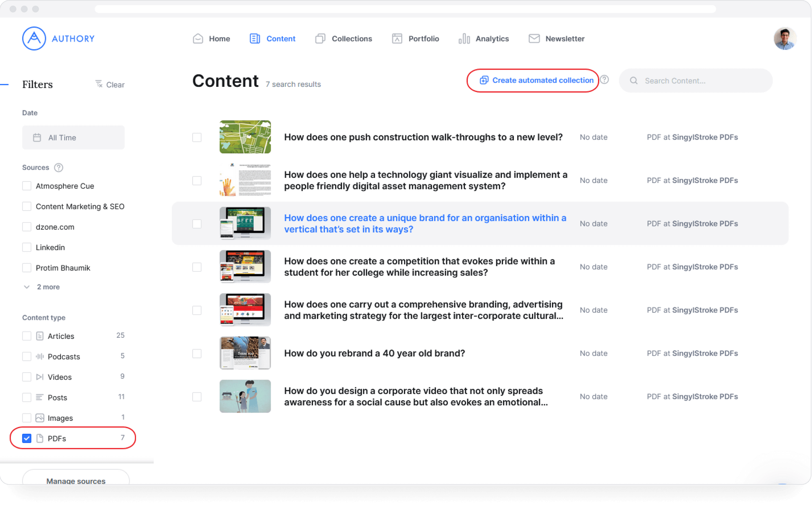Select checkbox beside the rebranding article
The image size is (812, 513).
coord(197,353)
